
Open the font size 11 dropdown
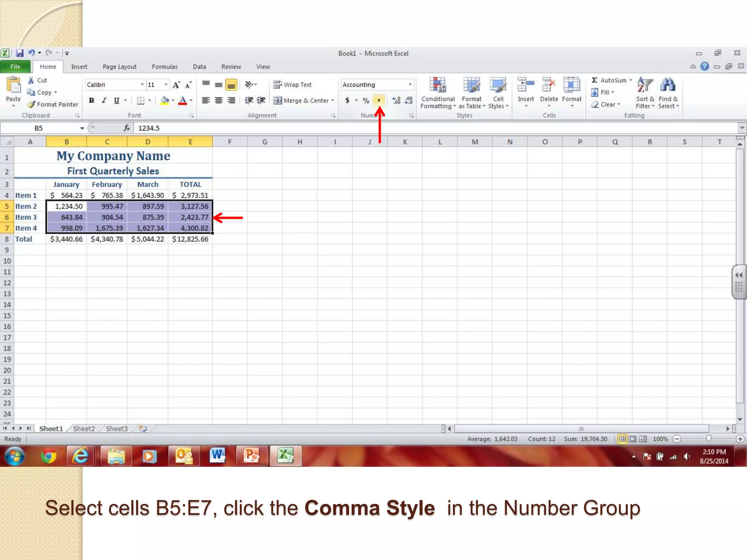click(166, 85)
